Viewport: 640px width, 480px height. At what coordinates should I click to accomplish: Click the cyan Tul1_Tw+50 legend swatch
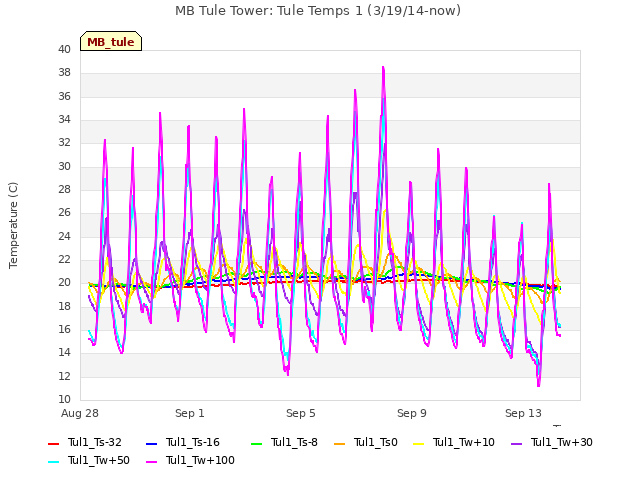(x=53, y=461)
